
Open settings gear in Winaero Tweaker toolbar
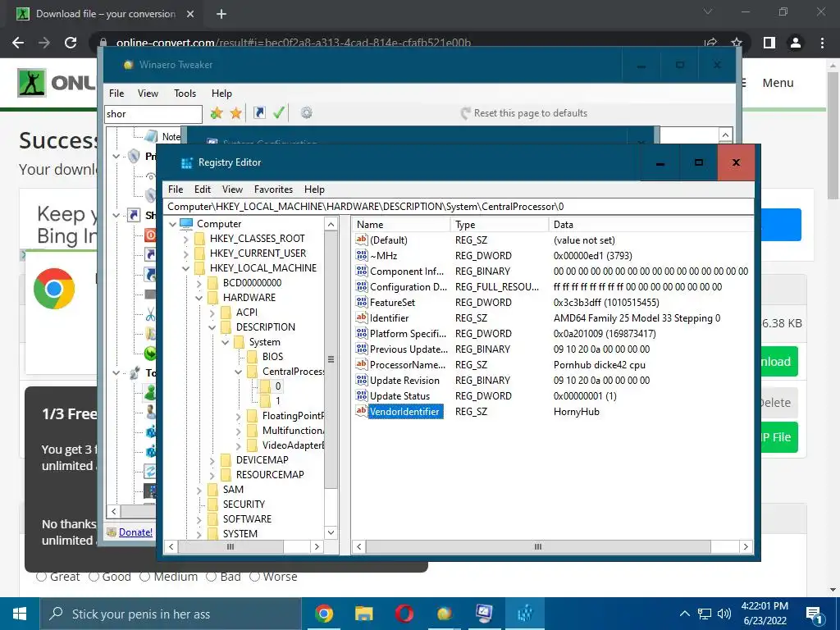(307, 112)
